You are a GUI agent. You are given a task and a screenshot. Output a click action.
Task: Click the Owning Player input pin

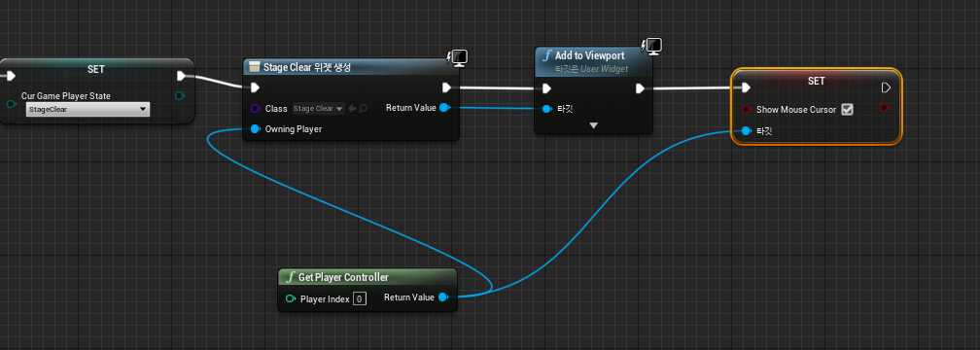[255, 129]
